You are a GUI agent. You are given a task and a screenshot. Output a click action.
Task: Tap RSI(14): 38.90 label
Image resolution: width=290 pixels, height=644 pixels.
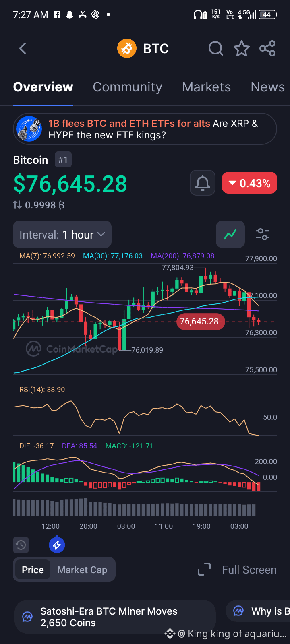42,389
